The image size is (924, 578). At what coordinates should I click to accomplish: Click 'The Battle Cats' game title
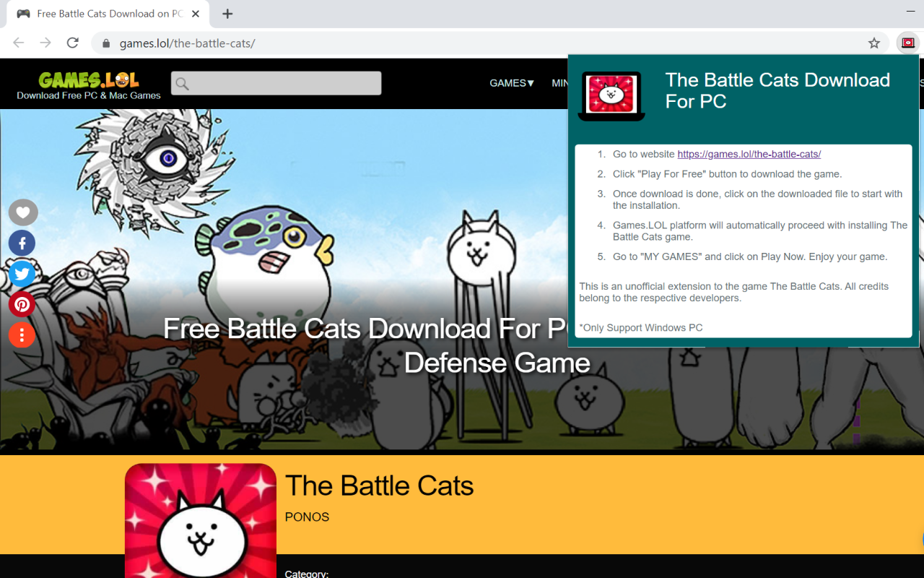(x=380, y=486)
